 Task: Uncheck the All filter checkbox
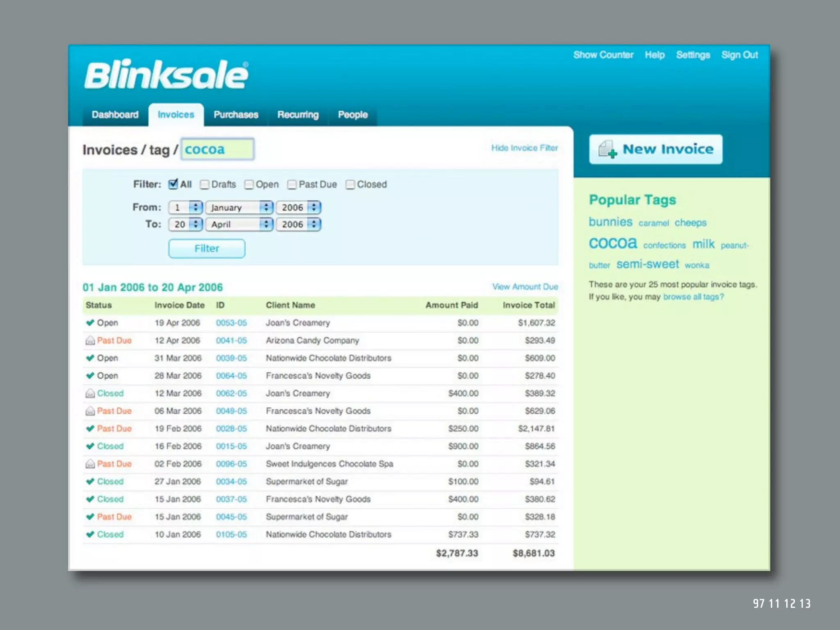pos(173,184)
